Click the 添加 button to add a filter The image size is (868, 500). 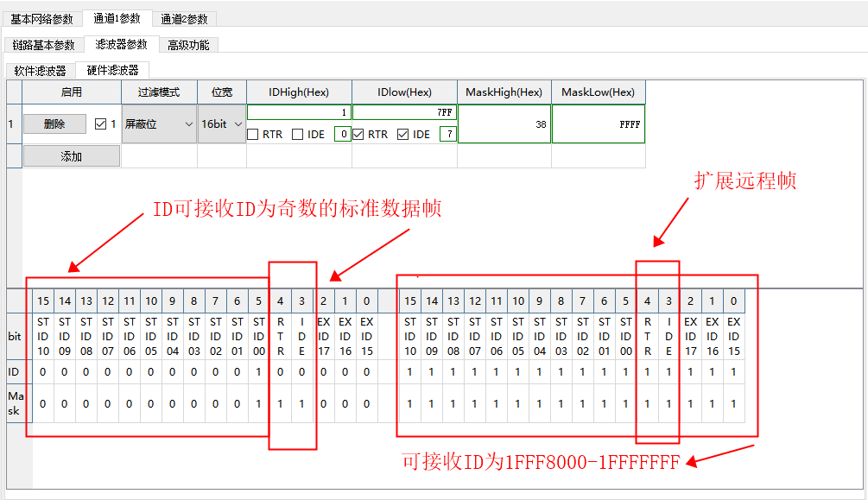point(71,155)
